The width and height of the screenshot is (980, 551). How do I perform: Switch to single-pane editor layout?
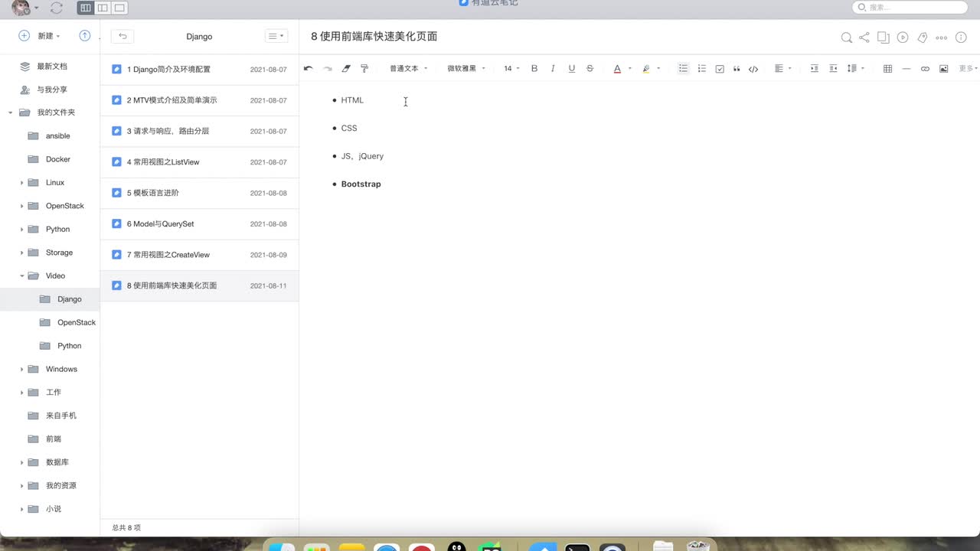[x=119, y=8]
